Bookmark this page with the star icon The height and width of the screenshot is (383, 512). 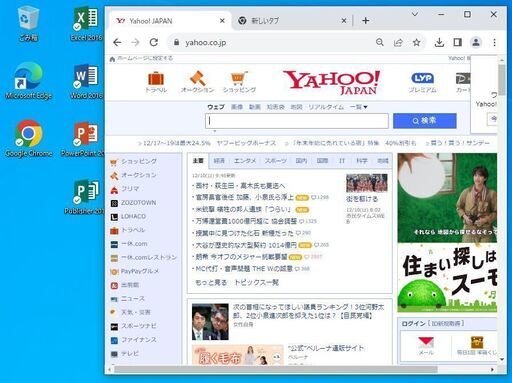(416, 42)
